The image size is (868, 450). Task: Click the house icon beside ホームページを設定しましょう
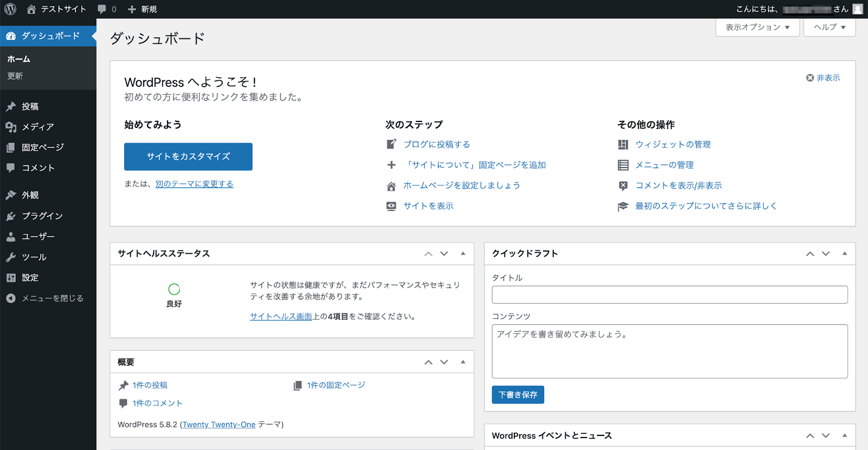pyautogui.click(x=391, y=187)
